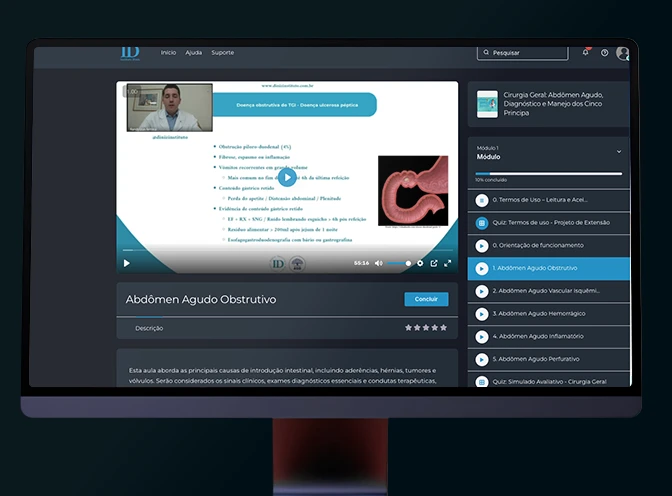672x496 pixels.
Task: Switch to the Descrição tab
Action: click(149, 328)
